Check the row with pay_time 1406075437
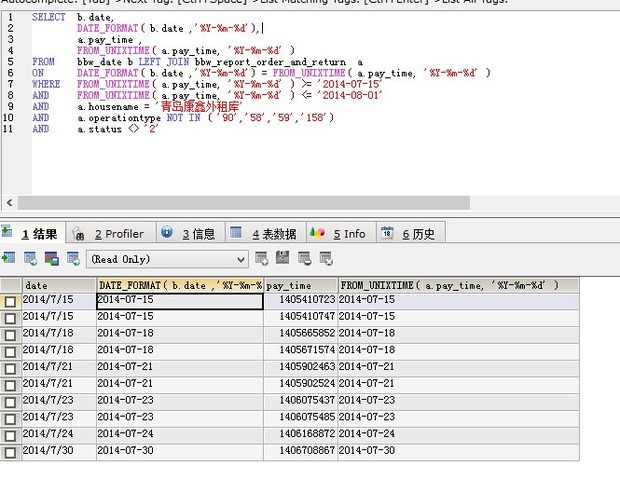The image size is (620, 493). click(10, 402)
